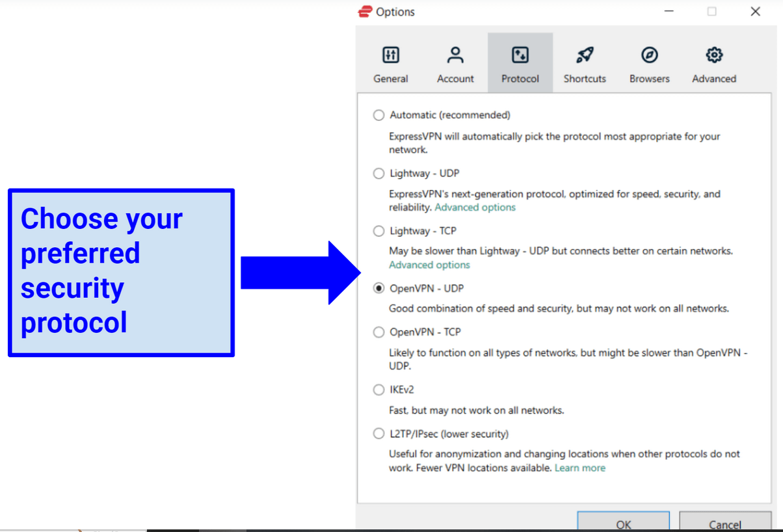
Task: Open Advanced options under Lightway - UDP
Action: tap(475, 207)
